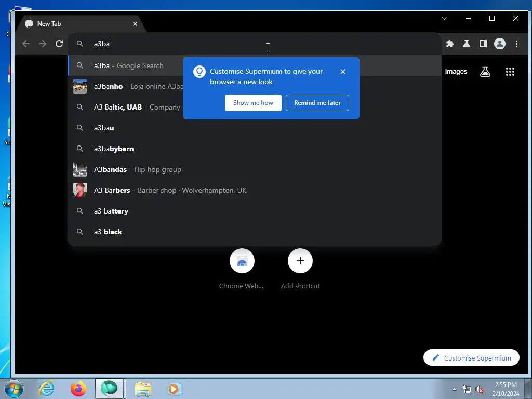Choose the a3bau suggestion
The width and height of the screenshot is (532, 399).
[255, 128]
